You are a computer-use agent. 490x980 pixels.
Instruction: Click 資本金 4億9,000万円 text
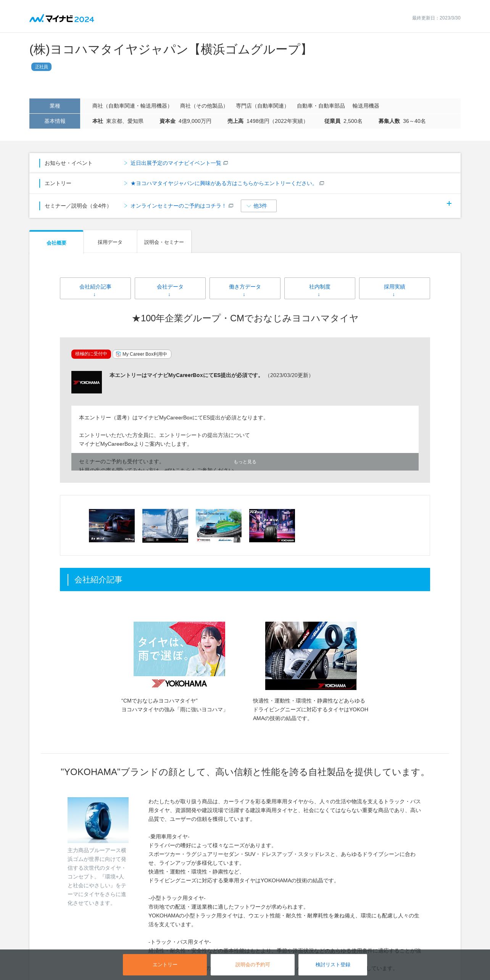[185, 121]
